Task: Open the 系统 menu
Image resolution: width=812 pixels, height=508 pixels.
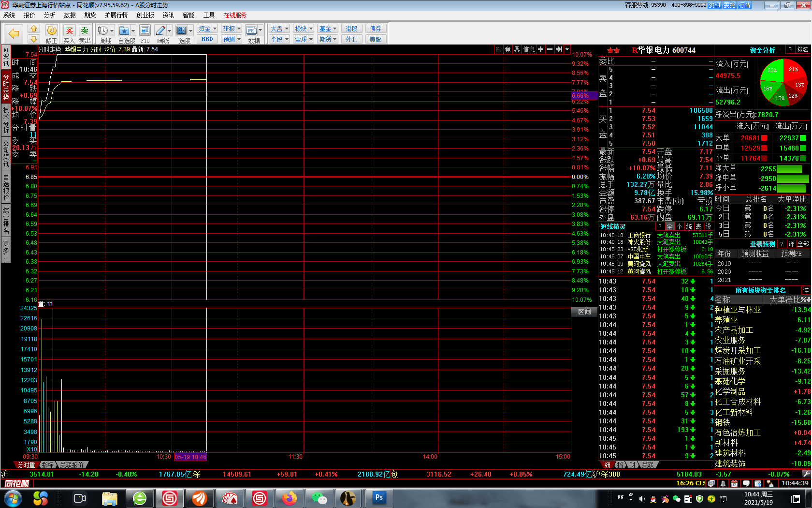Action: 9,15
